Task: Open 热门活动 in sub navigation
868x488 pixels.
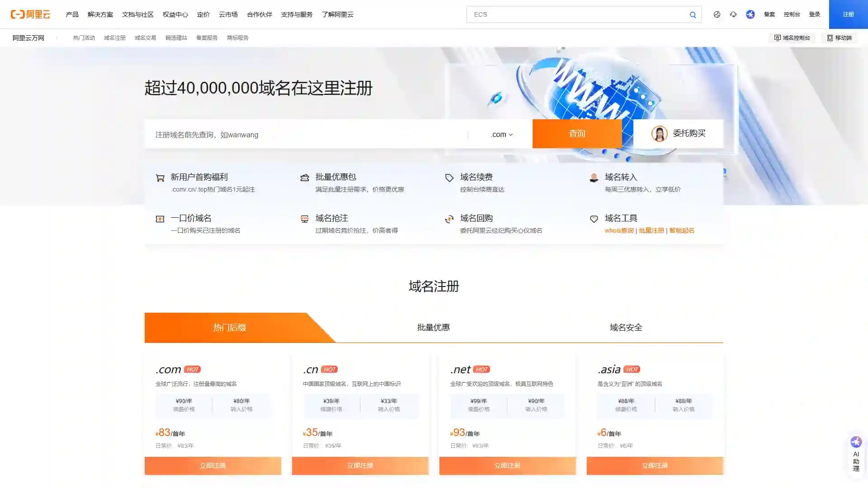Action: point(84,38)
